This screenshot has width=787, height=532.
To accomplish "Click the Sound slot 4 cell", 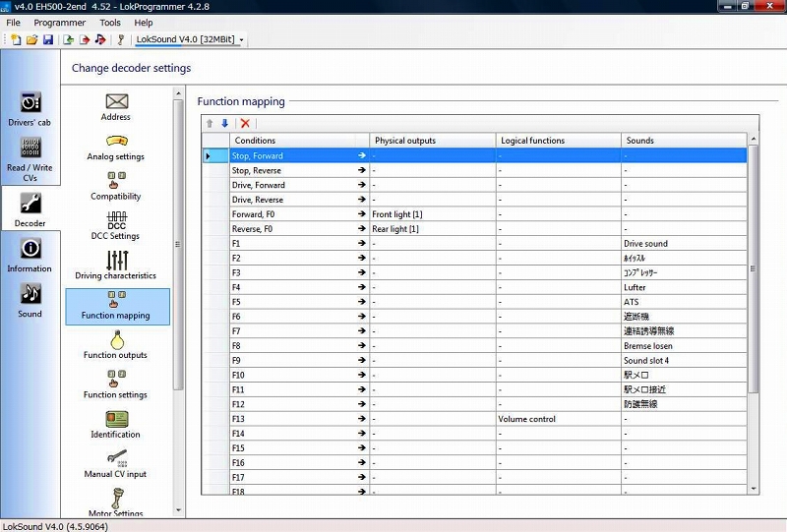I will tap(684, 360).
